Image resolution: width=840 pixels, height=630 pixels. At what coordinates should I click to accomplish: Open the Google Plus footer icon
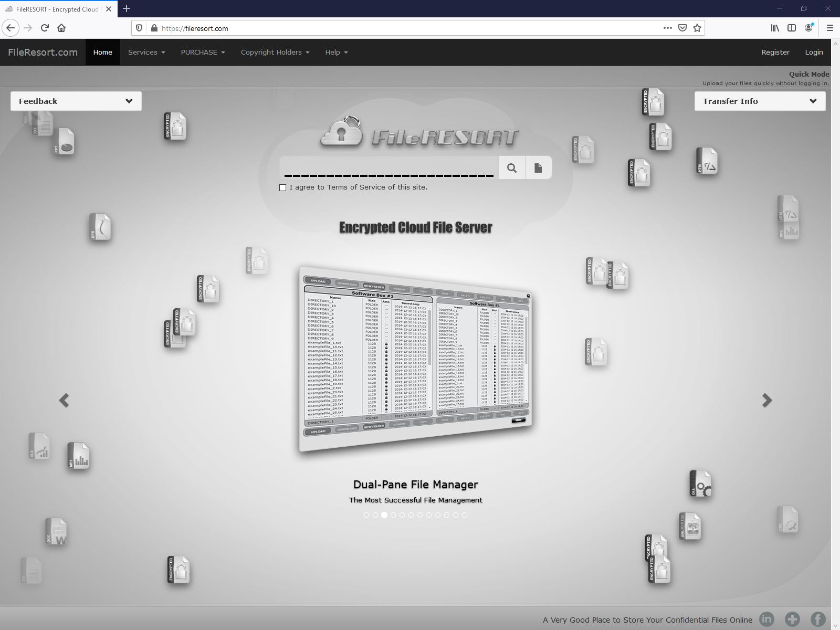[x=792, y=619]
